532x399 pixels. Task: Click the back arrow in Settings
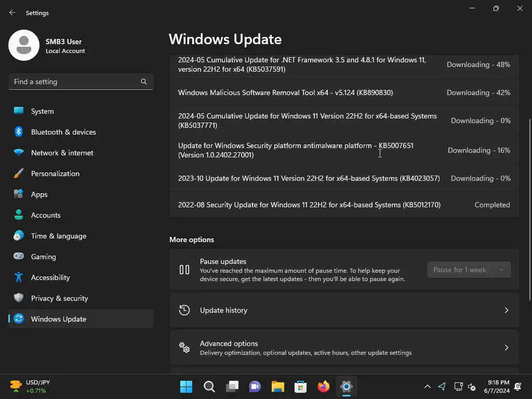tap(12, 12)
